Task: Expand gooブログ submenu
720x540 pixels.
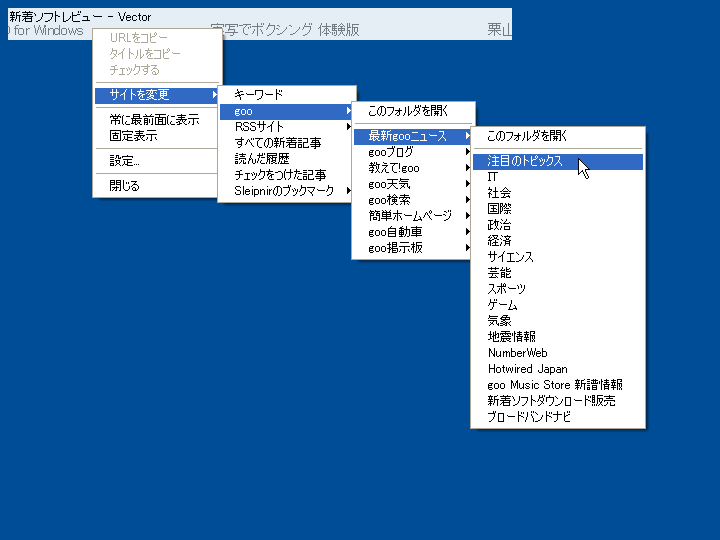Action: 413,152
